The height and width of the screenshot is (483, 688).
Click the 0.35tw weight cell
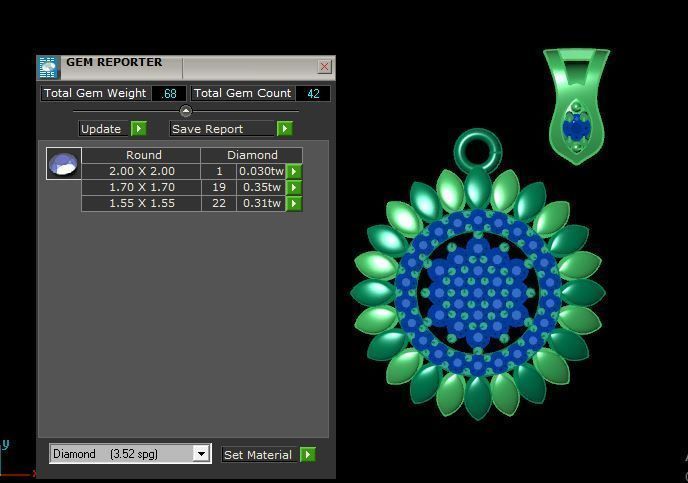click(x=262, y=187)
